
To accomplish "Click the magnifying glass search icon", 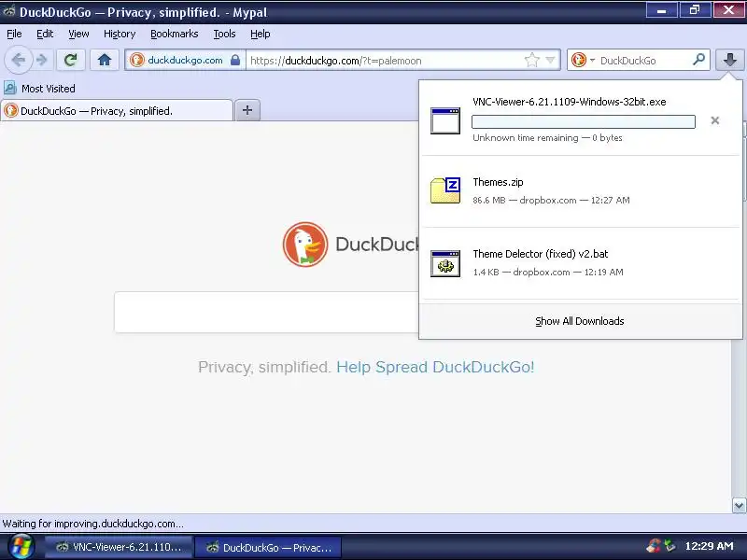I will tap(698, 60).
